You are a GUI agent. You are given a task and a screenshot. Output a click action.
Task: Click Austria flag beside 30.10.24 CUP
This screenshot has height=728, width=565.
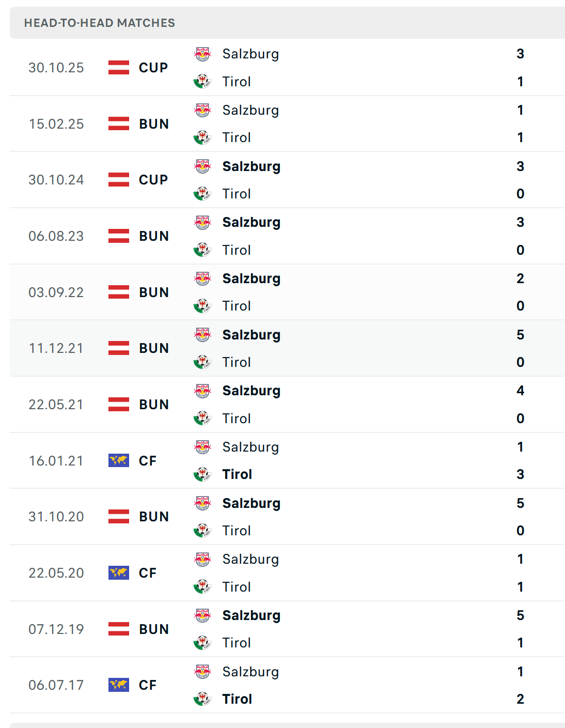point(119,180)
